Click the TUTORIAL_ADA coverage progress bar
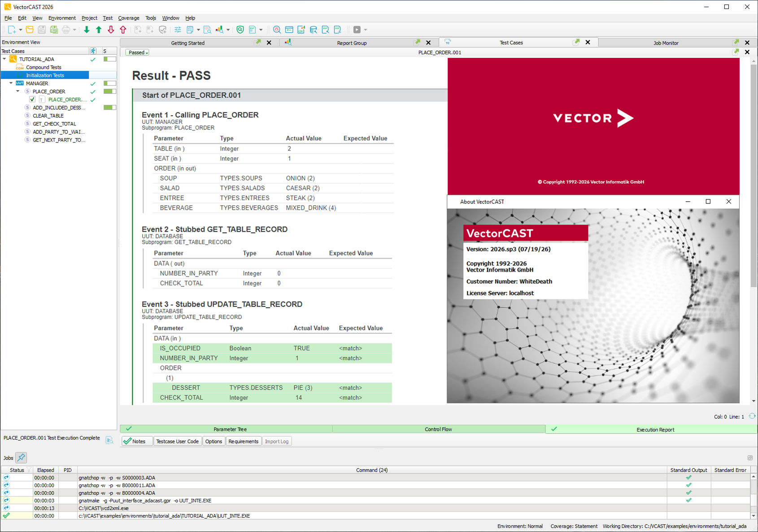Screen dimensions: 758x532 point(110,59)
